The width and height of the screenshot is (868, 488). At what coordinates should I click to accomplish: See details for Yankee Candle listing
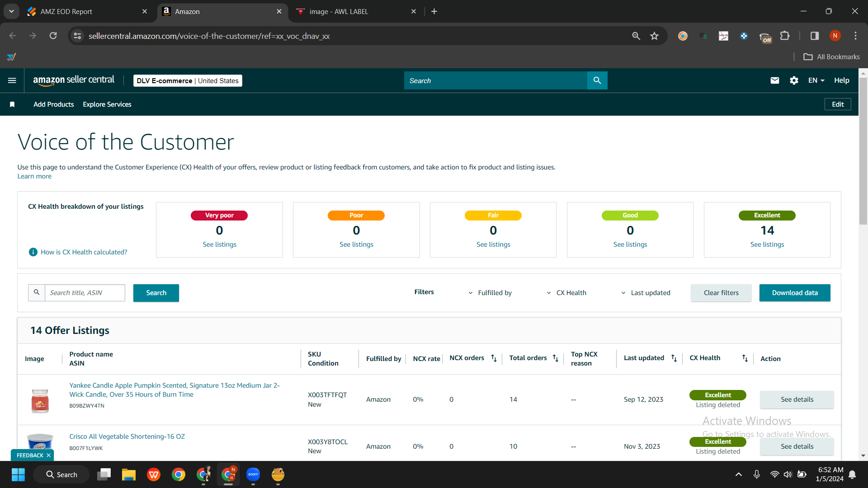[x=797, y=399]
